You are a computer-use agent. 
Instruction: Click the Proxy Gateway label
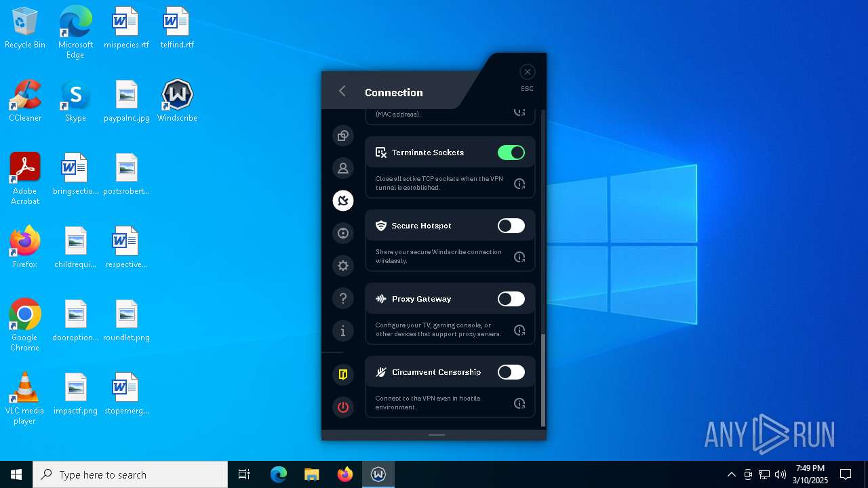pos(421,299)
